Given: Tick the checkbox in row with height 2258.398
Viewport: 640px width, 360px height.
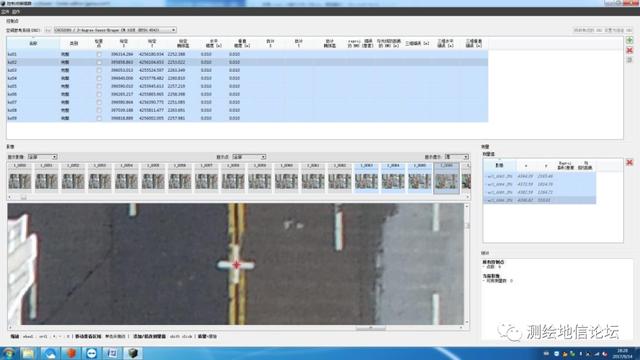Looking at the screenshot, I should (x=99, y=94).
